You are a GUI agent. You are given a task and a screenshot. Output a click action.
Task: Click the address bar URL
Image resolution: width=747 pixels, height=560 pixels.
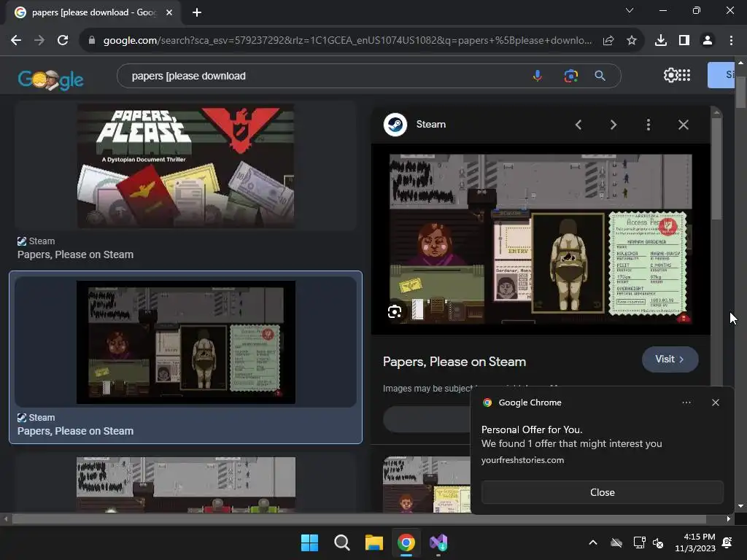pos(348,41)
